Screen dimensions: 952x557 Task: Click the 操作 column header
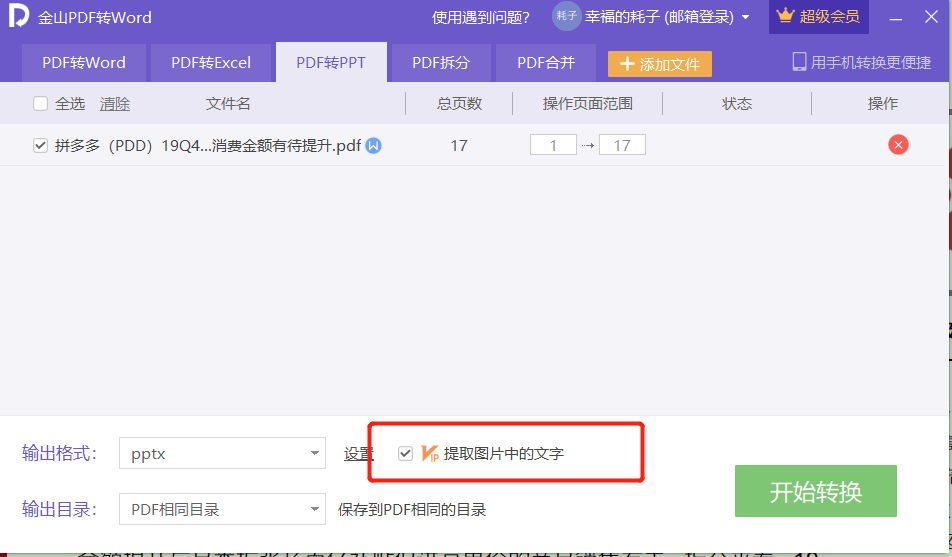click(883, 104)
